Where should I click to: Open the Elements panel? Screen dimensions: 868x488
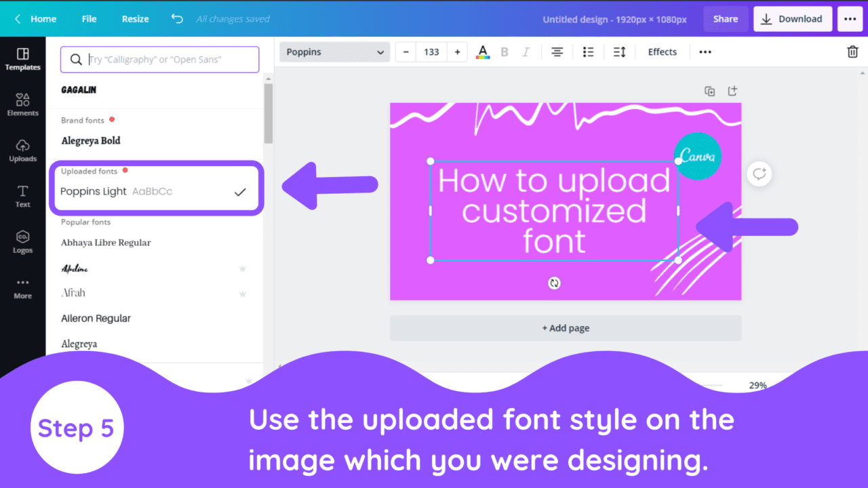[x=22, y=105]
